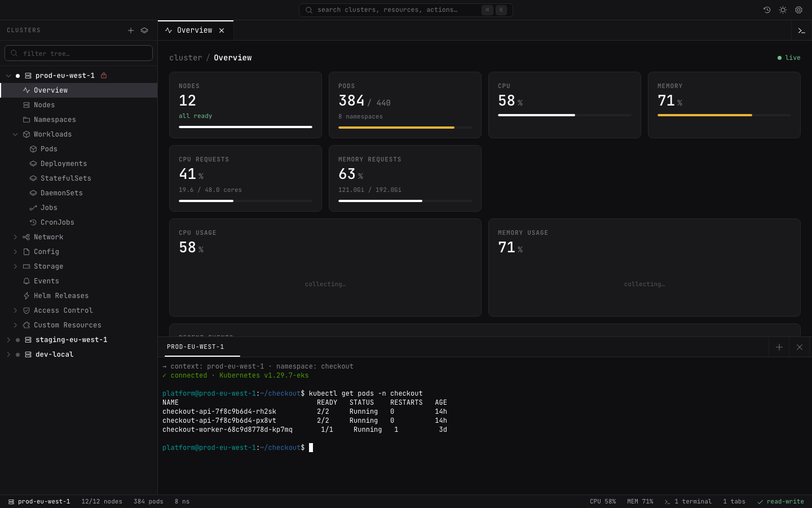
Task: Click MEM 71% in status bar
Action: (640, 501)
